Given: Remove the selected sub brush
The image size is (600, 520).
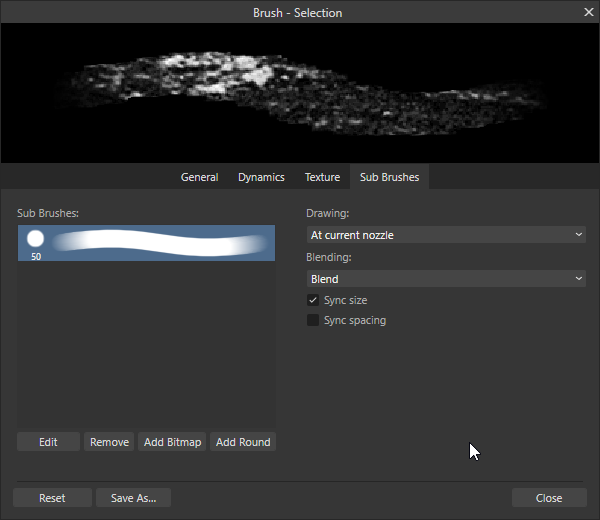Looking at the screenshot, I should (109, 442).
